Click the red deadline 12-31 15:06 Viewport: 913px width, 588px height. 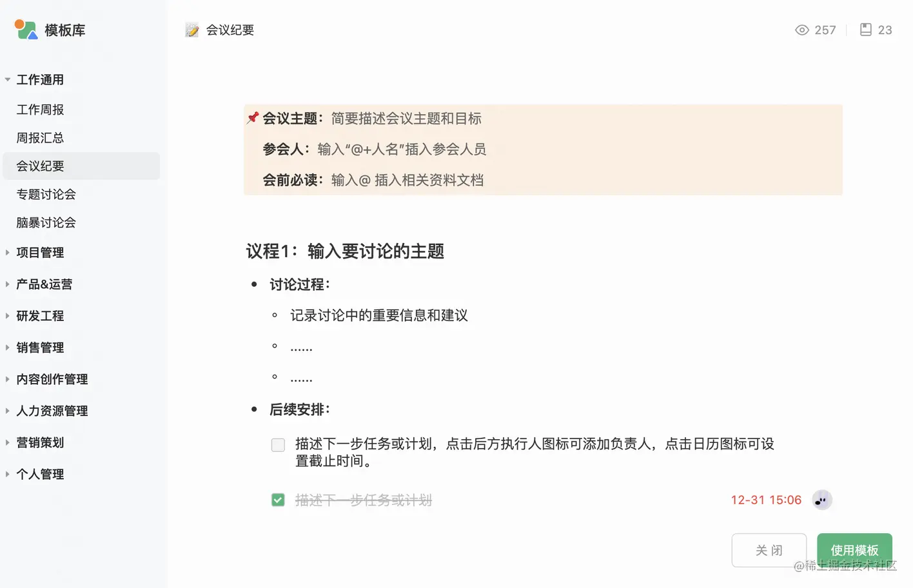pos(766,500)
